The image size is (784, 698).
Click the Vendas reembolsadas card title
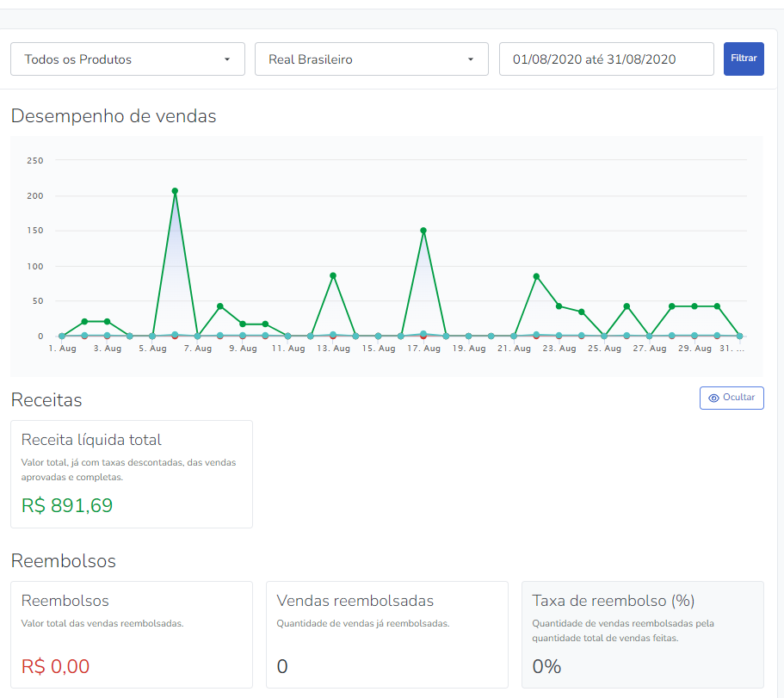[x=355, y=601]
